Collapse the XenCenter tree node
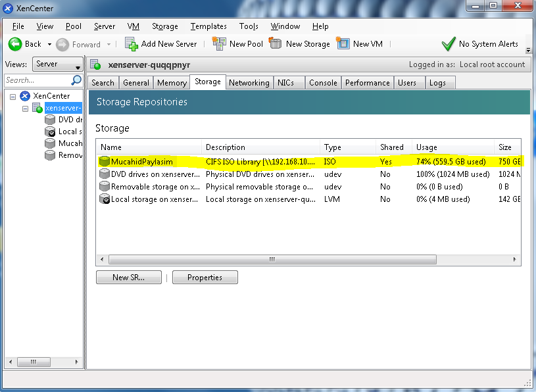The height and width of the screenshot is (392, 536). pyautogui.click(x=13, y=97)
